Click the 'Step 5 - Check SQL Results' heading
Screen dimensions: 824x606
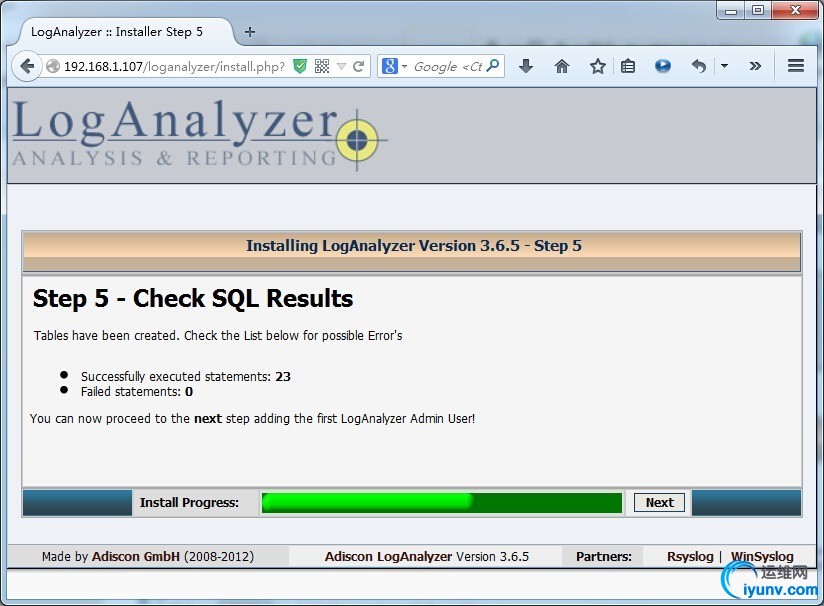click(x=193, y=299)
